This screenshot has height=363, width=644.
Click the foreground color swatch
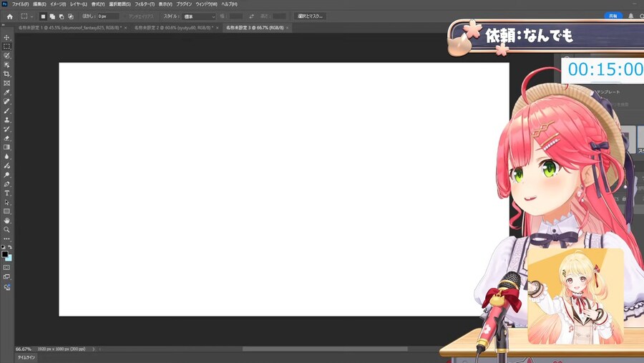tap(4, 254)
